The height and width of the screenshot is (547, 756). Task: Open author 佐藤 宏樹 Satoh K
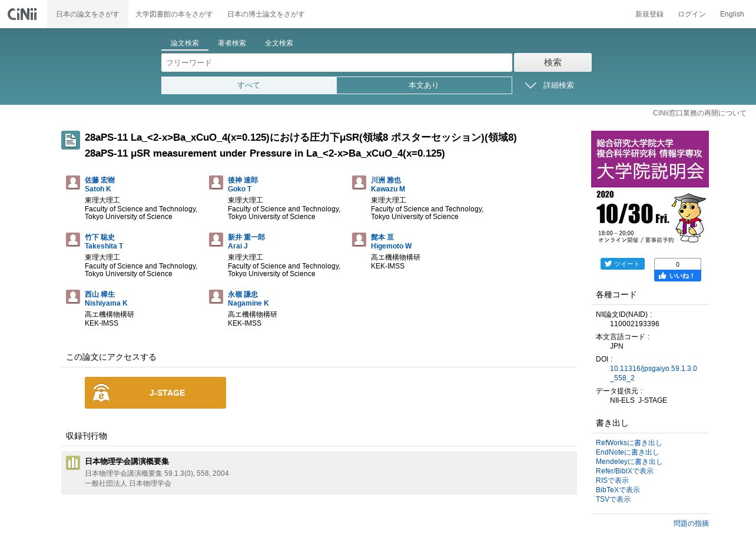[100, 184]
